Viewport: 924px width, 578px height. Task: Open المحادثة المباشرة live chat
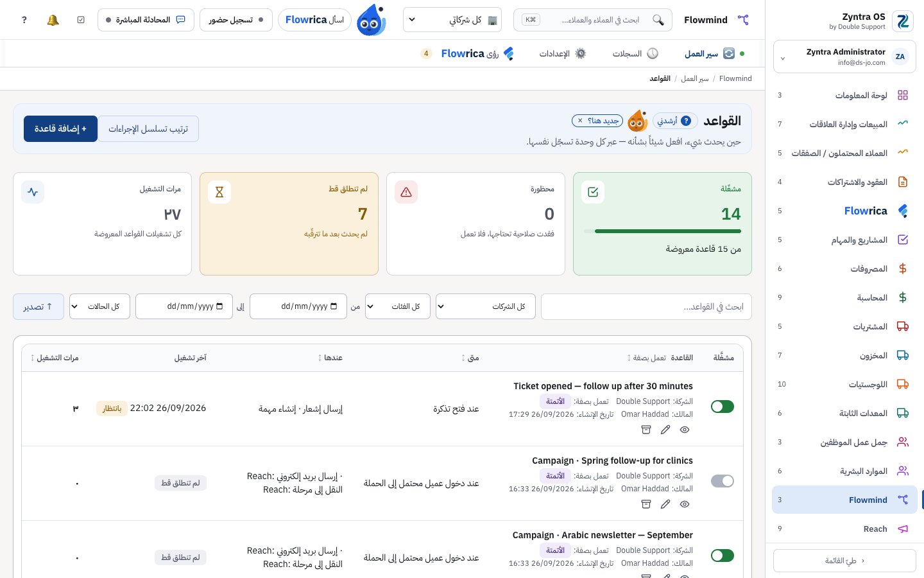146,20
